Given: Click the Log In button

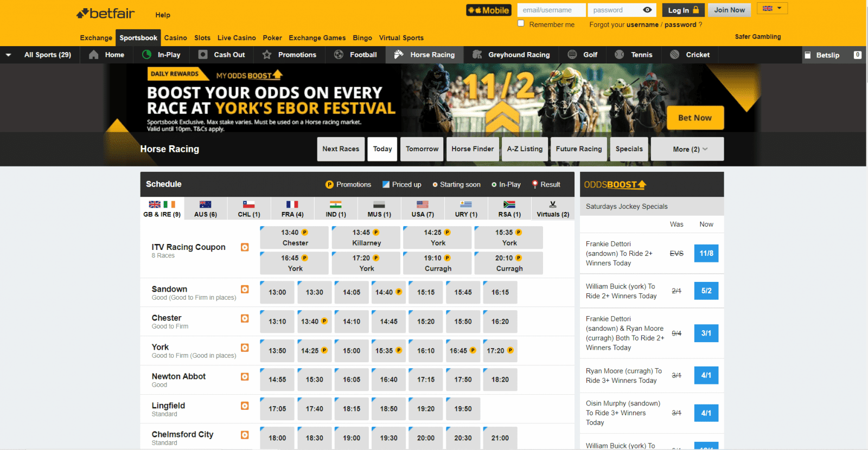Looking at the screenshot, I should coord(684,10).
